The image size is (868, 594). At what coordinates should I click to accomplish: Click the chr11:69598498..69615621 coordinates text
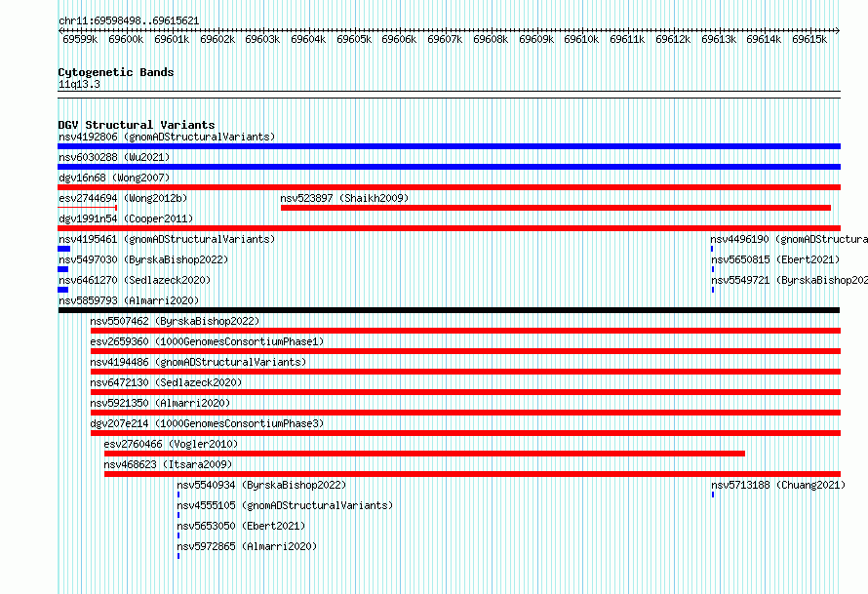point(129,20)
